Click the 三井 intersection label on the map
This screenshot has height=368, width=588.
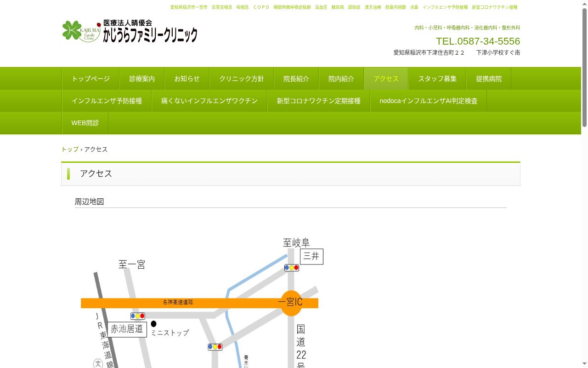pyautogui.click(x=311, y=256)
